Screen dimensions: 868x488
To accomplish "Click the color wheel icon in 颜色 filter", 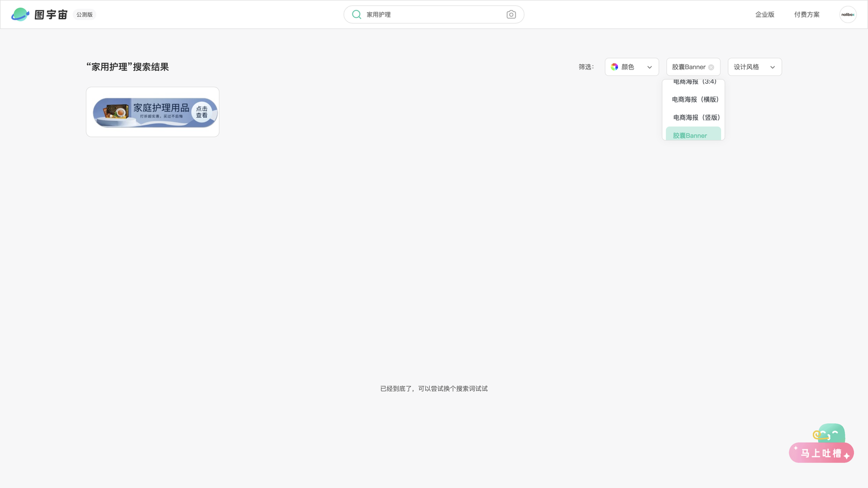I will pos(615,67).
